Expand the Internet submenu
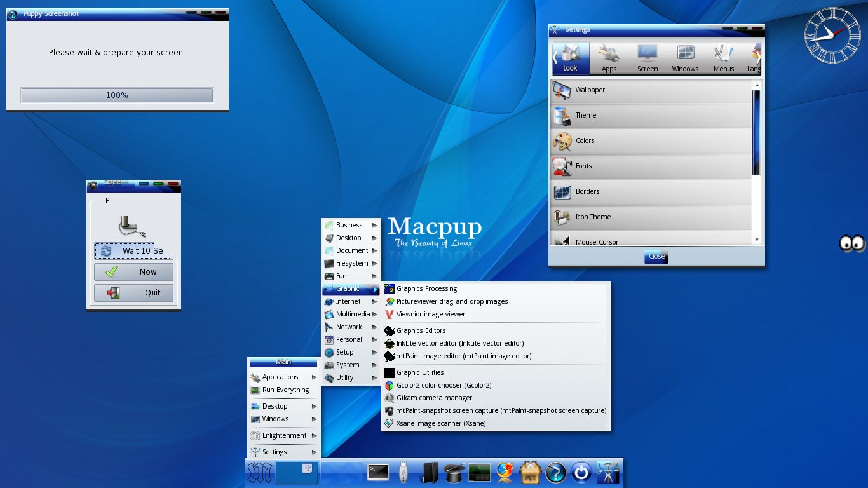Screen dimensions: 868x488 (351, 301)
